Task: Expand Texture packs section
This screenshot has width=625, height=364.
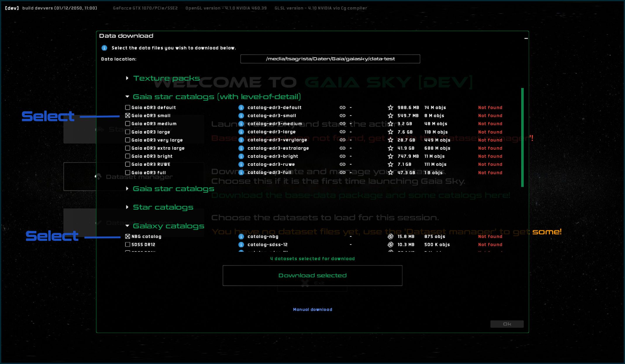Action: coord(127,78)
